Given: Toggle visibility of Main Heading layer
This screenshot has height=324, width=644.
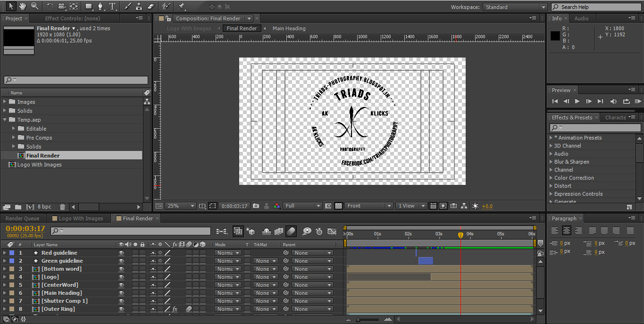Looking at the screenshot, I should (x=121, y=293).
